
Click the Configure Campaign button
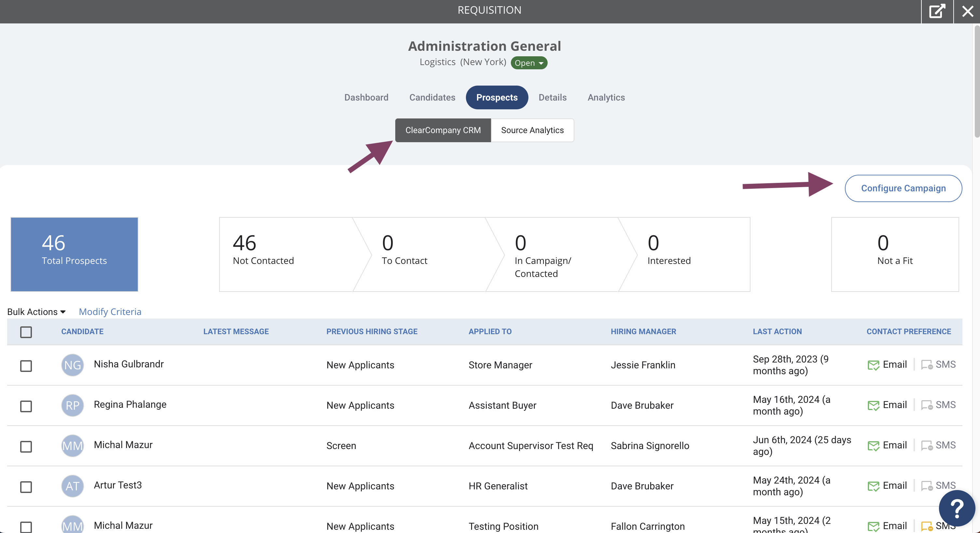903,188
